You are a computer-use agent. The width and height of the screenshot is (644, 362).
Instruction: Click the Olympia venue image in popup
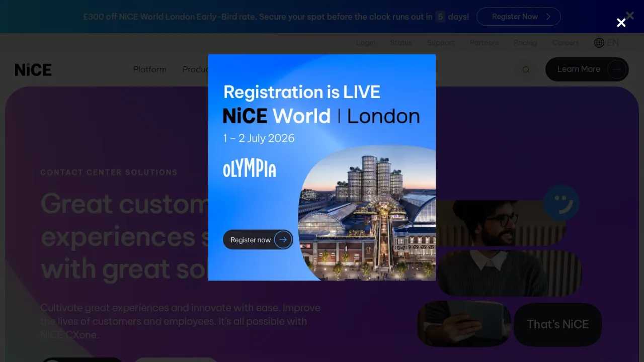point(367,214)
